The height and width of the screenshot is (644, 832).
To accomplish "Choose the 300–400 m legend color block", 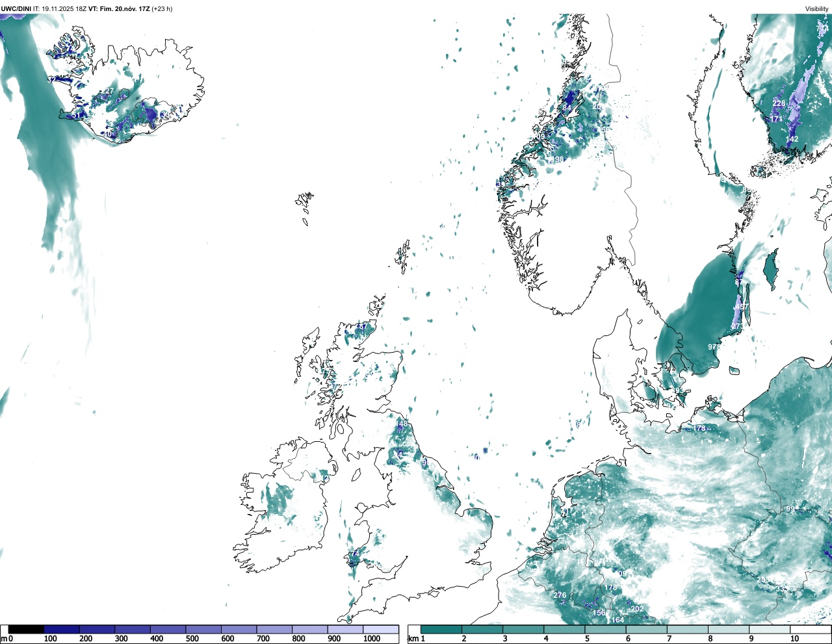I will pos(133,630).
